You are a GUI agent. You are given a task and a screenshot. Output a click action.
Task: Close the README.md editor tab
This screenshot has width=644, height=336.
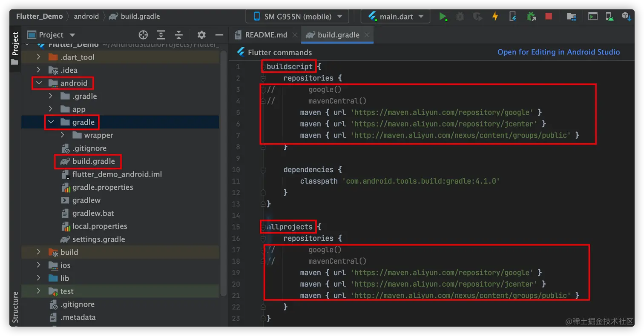pyautogui.click(x=295, y=35)
